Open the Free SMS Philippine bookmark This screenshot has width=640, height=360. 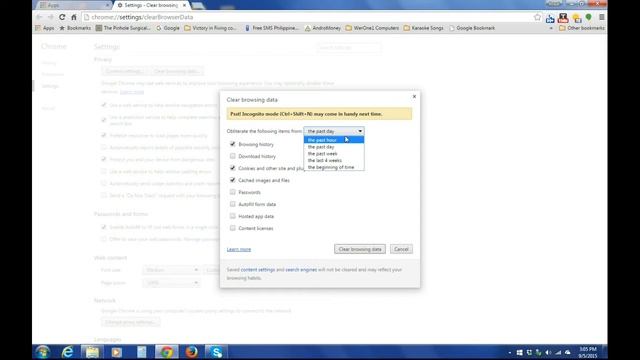click(x=272, y=28)
